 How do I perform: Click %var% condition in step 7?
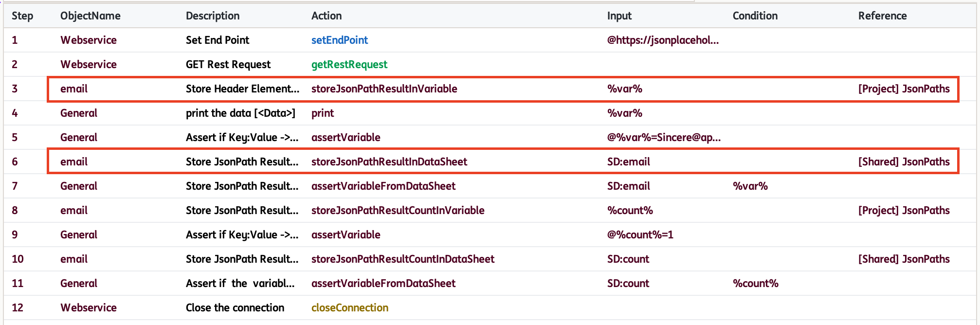pyautogui.click(x=750, y=186)
